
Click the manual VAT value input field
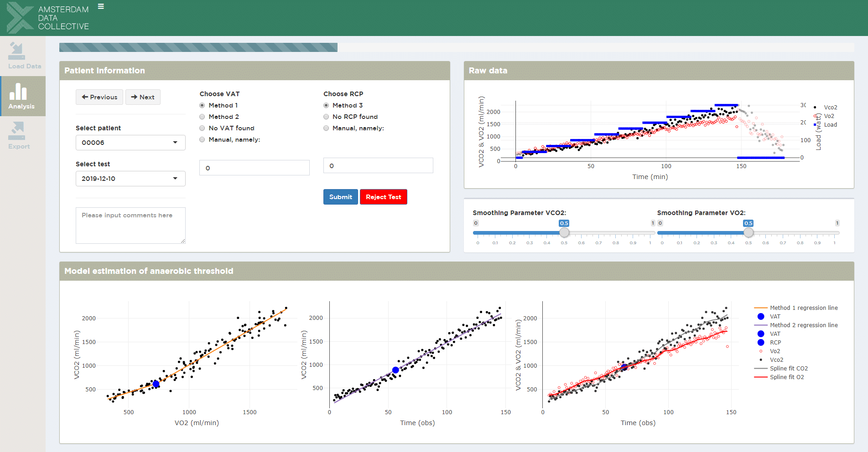255,168
